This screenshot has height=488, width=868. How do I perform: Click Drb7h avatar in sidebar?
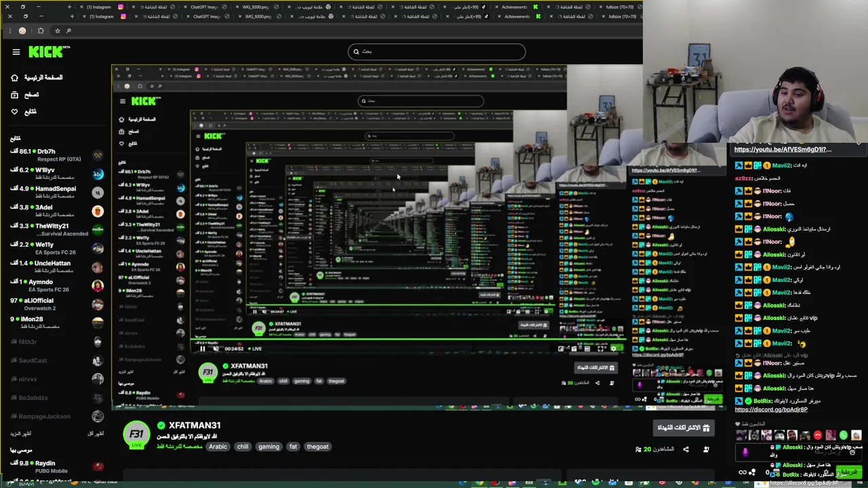point(98,156)
